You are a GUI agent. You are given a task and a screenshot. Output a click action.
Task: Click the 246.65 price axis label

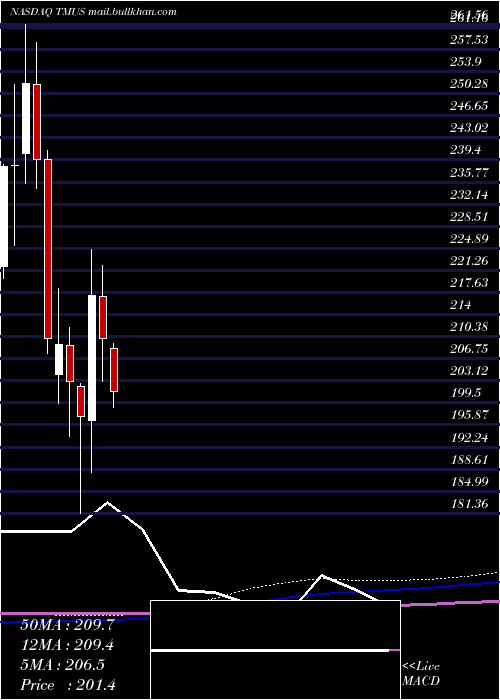click(469, 106)
